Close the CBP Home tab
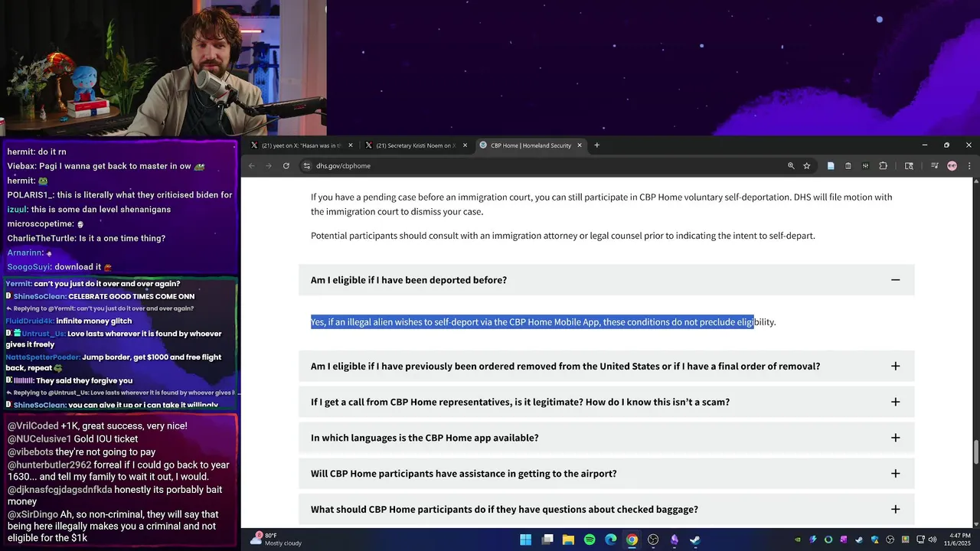This screenshot has height=551, width=980. pos(580,145)
